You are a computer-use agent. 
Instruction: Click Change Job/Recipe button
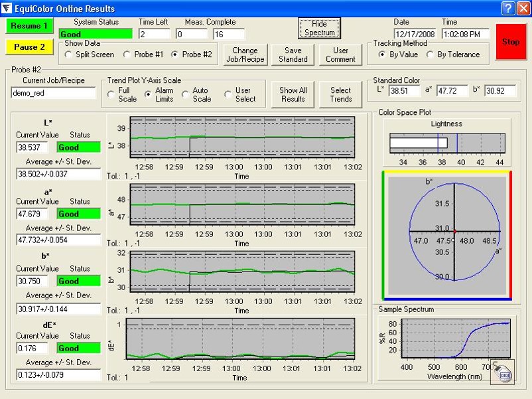[245, 55]
